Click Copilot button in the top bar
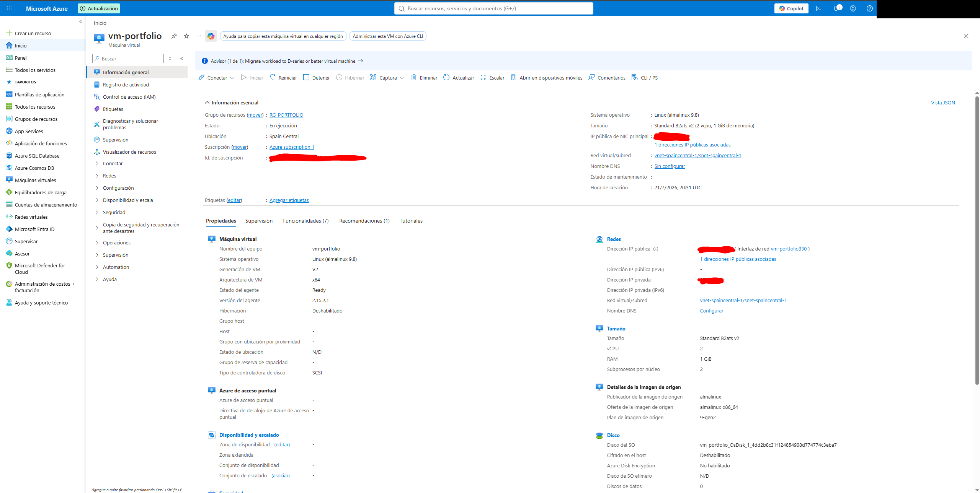Screen dimensions: 980x493 point(791,8)
